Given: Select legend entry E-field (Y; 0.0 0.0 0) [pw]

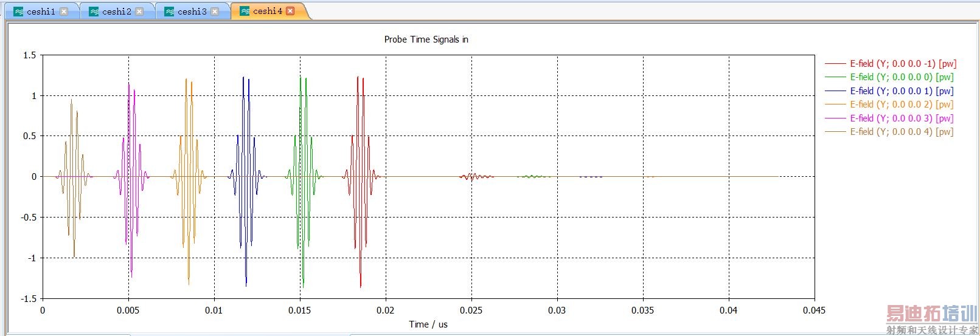Looking at the screenshot, I should pos(889,77).
